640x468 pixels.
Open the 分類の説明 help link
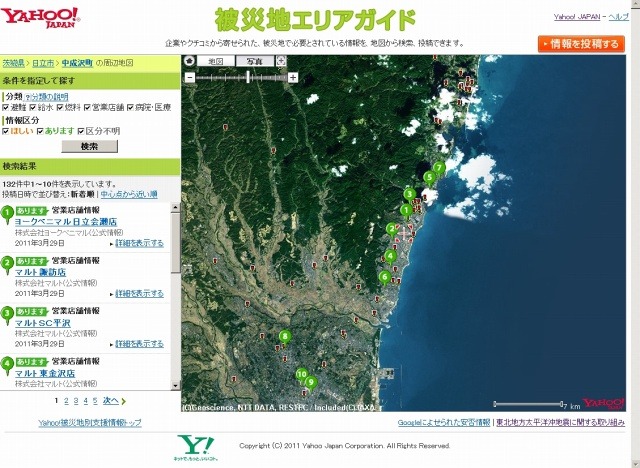click(x=49, y=97)
